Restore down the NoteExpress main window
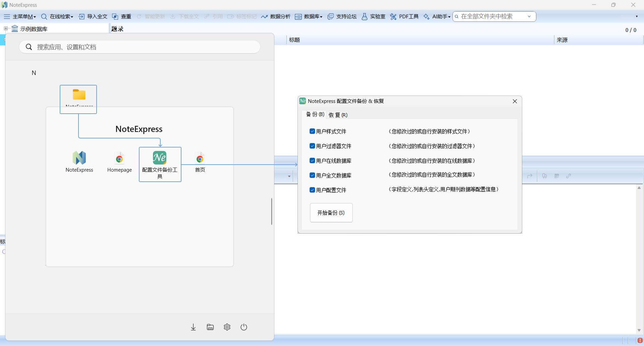This screenshot has width=644, height=346. 613,5
